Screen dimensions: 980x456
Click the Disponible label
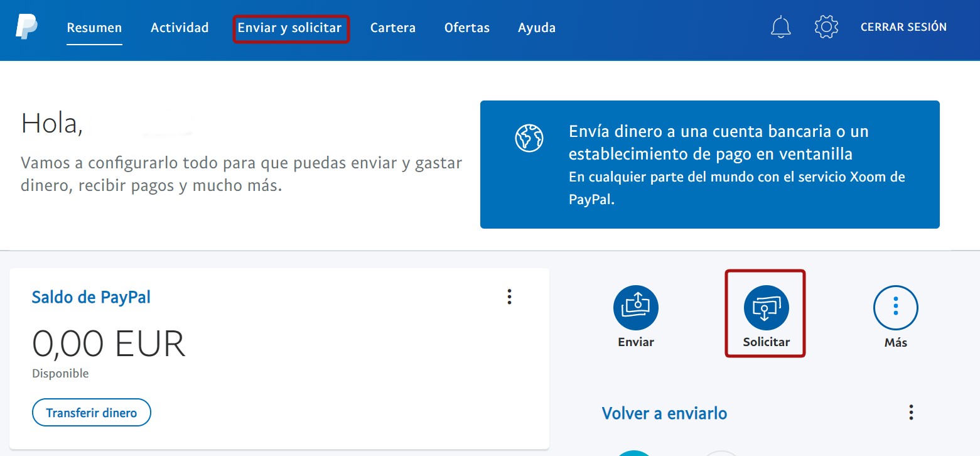[x=60, y=374]
